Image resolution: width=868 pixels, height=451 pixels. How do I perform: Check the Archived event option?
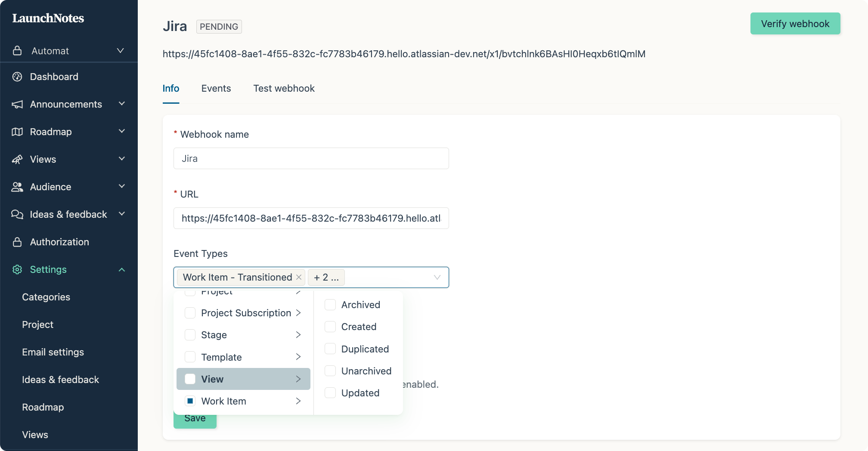coord(330,305)
